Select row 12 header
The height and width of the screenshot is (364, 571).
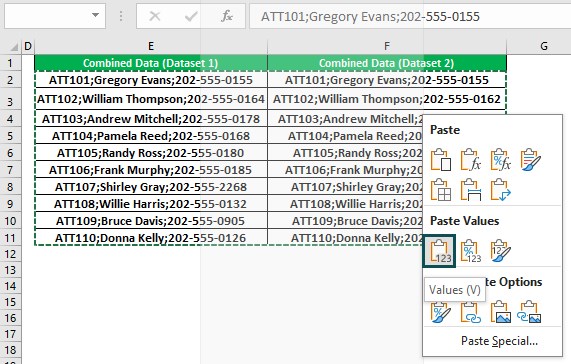[x=10, y=254]
